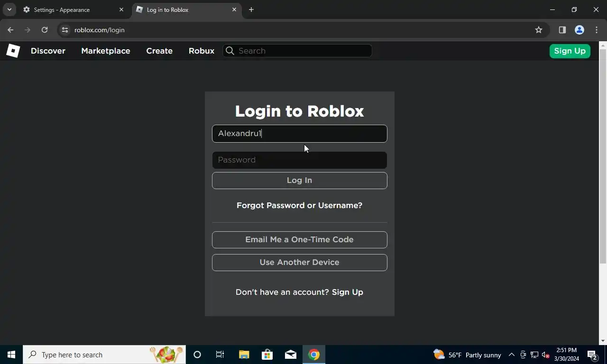Image resolution: width=607 pixels, height=364 pixels.
Task: Click the browser forward arrow
Action: (28, 30)
